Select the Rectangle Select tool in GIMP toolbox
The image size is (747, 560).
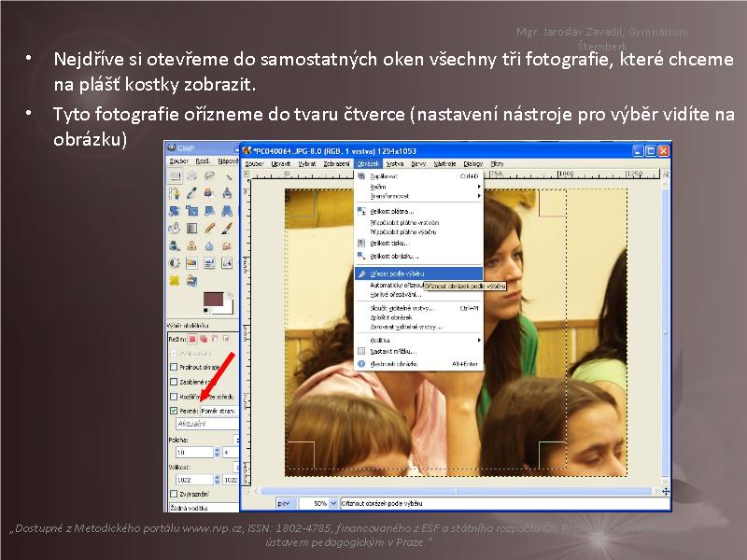175,175
